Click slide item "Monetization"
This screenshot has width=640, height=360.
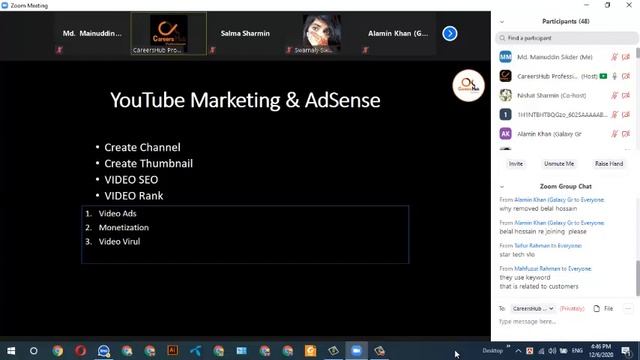click(x=124, y=227)
